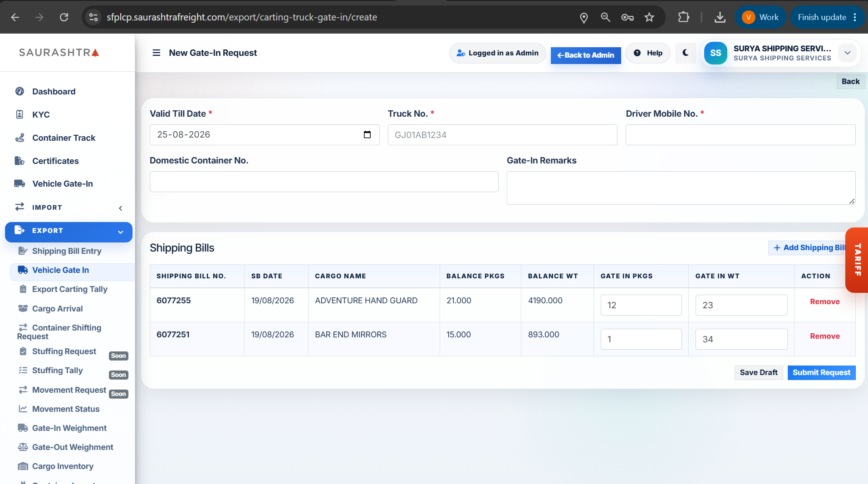Toggle dark mode moon icon
The height and width of the screenshot is (484, 868).
click(x=686, y=53)
